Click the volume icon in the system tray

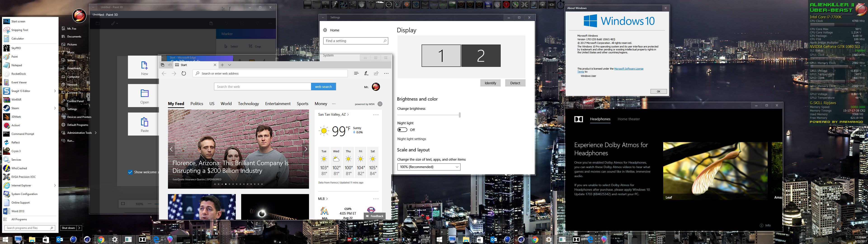tap(398, 240)
